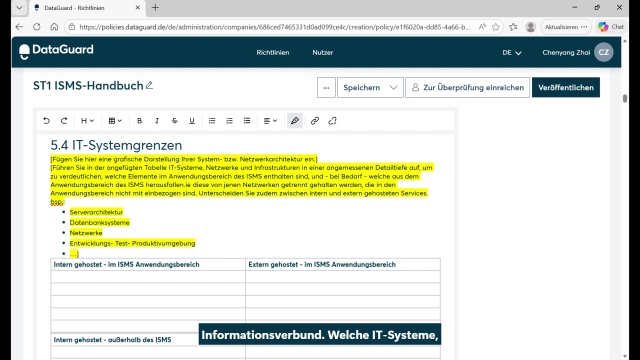Click the Netzwerke bullet item
The height and width of the screenshot is (360, 640).
point(86,233)
